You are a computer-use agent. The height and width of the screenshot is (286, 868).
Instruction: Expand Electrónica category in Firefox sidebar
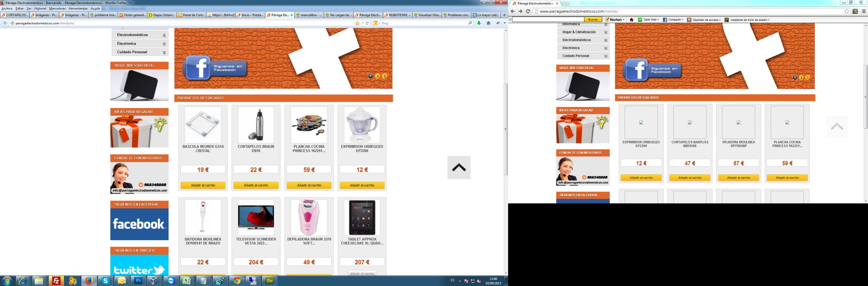click(x=164, y=44)
